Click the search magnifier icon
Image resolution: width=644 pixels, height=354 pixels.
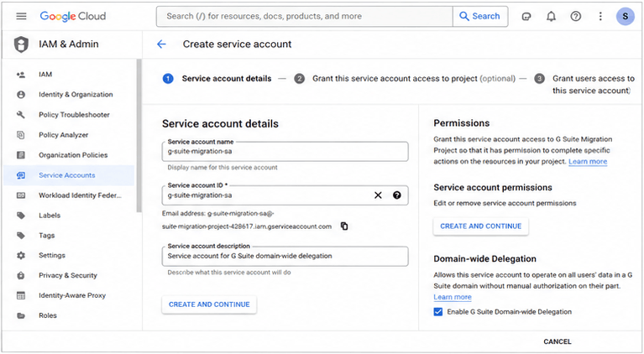click(463, 17)
